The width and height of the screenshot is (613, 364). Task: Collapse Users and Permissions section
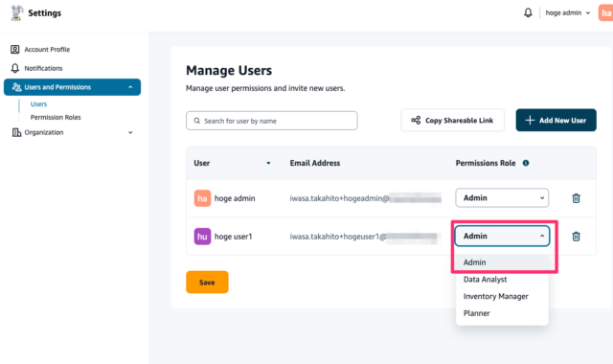(73, 87)
